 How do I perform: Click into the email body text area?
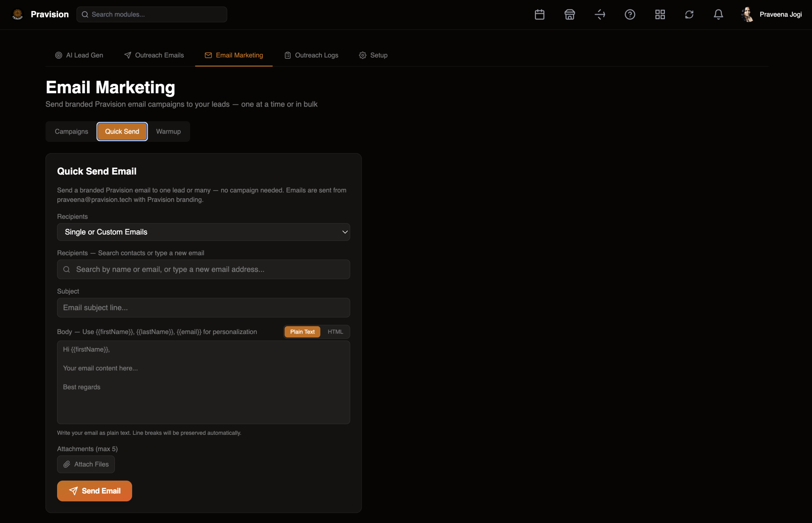pyautogui.click(x=204, y=382)
